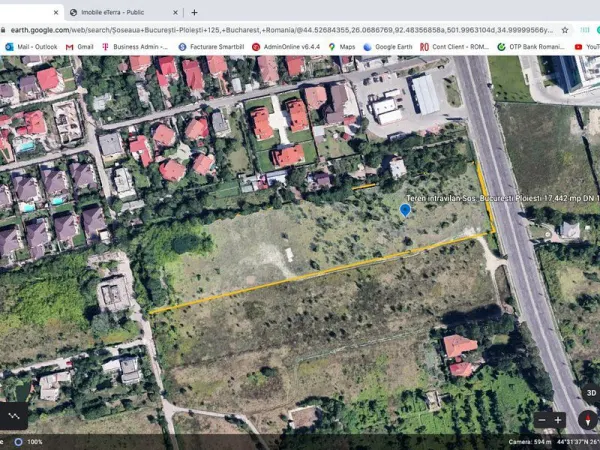Open the Cont Client - ROM bookmark
The width and height of the screenshot is (600, 450).
point(455,47)
